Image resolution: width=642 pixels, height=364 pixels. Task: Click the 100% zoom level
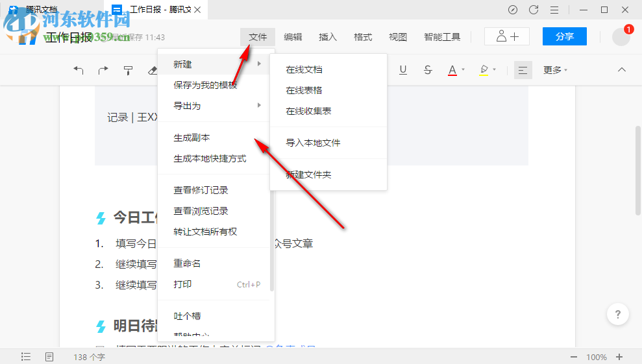point(597,358)
